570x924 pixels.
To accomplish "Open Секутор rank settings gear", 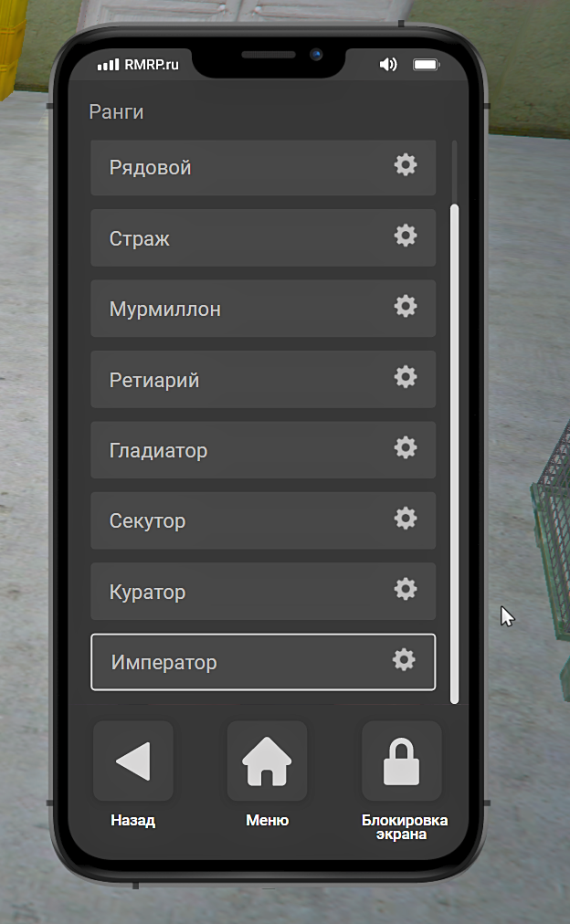I will coord(406,519).
